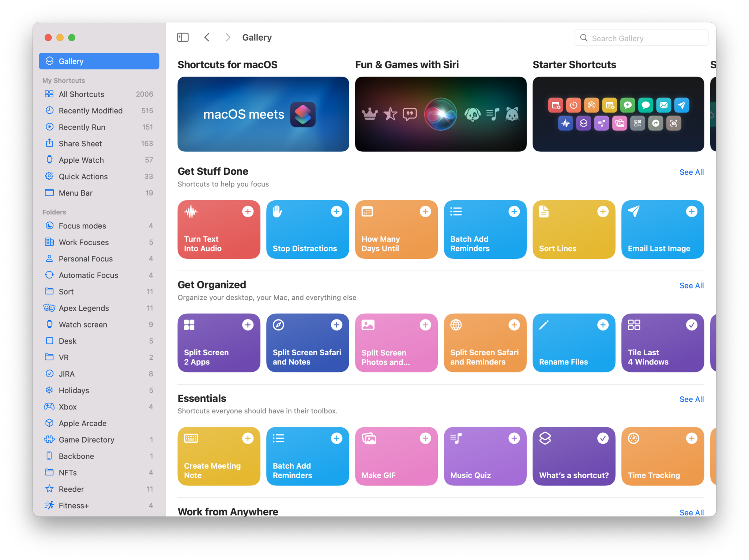The height and width of the screenshot is (560, 749).
Task: Open the Focus modes folder
Action: pos(99,226)
